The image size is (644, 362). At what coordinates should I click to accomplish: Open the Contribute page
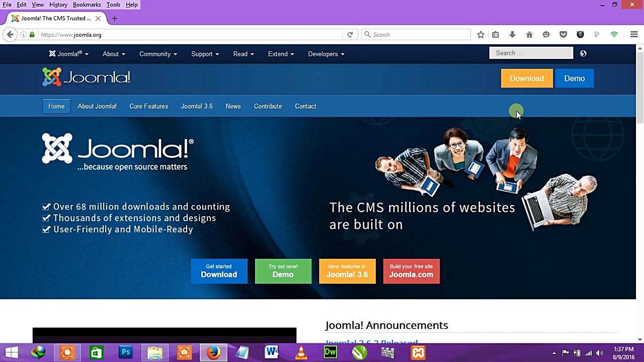pyautogui.click(x=268, y=106)
